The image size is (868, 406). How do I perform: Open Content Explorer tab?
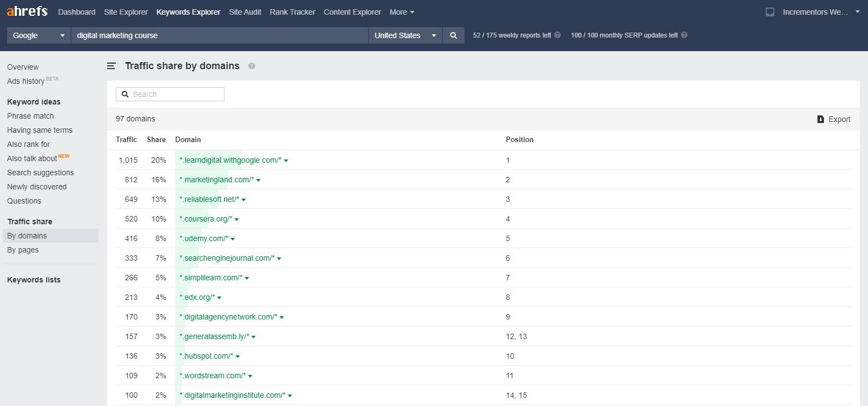tap(352, 12)
